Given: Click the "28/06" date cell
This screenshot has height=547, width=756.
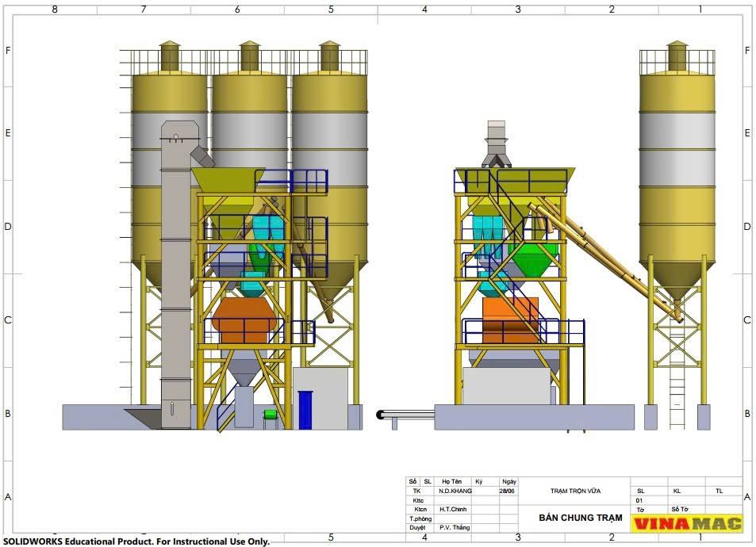Looking at the screenshot, I should coord(508,491).
